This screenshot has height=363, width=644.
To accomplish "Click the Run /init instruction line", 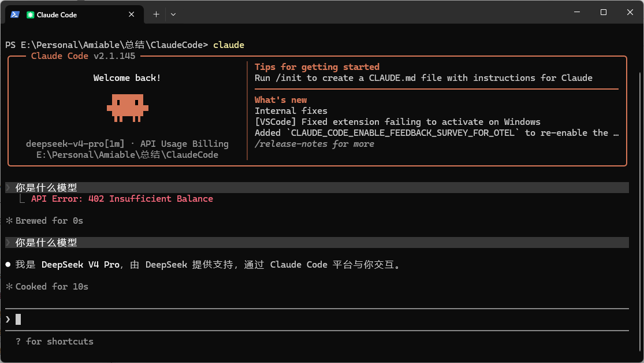I will pos(423,77).
